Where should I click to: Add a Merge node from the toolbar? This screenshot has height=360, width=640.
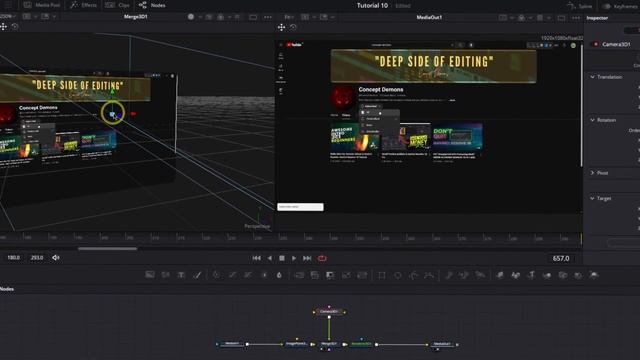coord(299,275)
